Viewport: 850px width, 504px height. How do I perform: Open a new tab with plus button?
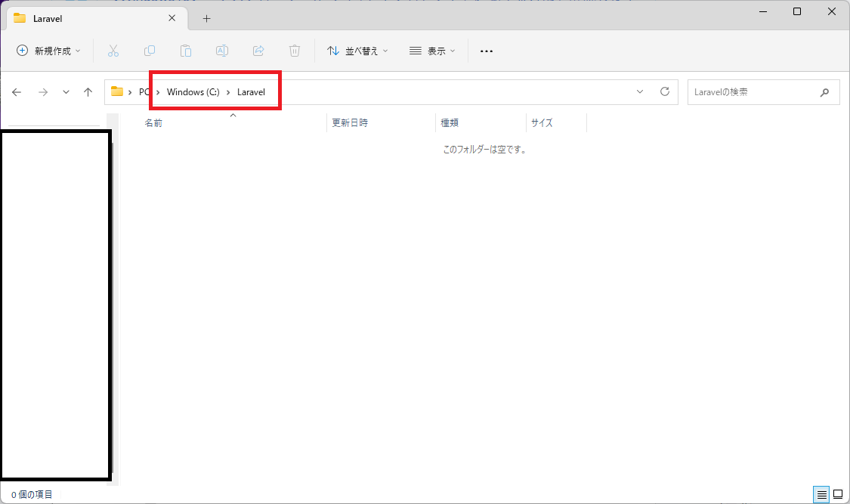pyautogui.click(x=206, y=18)
